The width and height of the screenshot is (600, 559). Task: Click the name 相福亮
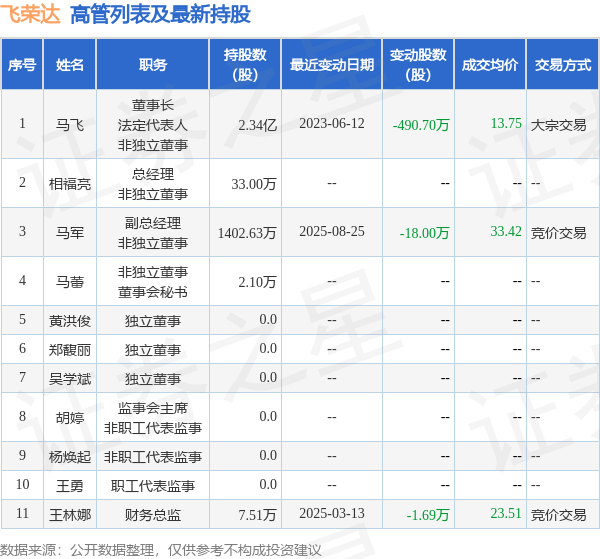pos(70,184)
